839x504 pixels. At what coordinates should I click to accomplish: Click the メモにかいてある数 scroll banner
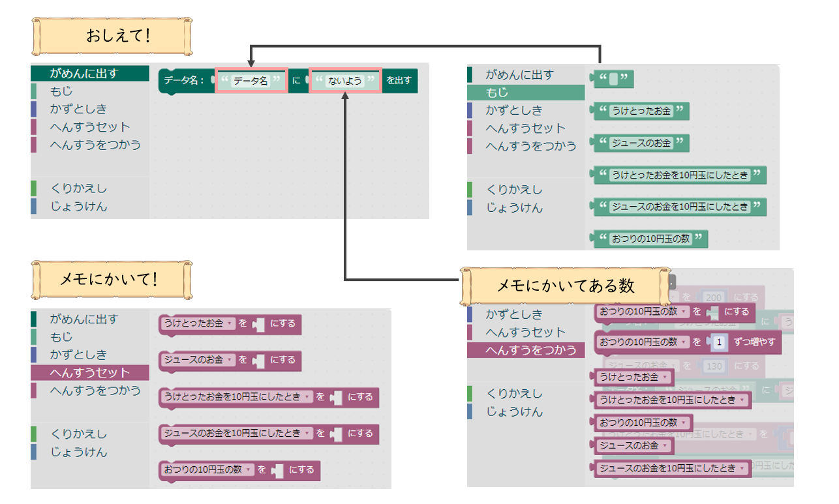pyautogui.click(x=565, y=286)
